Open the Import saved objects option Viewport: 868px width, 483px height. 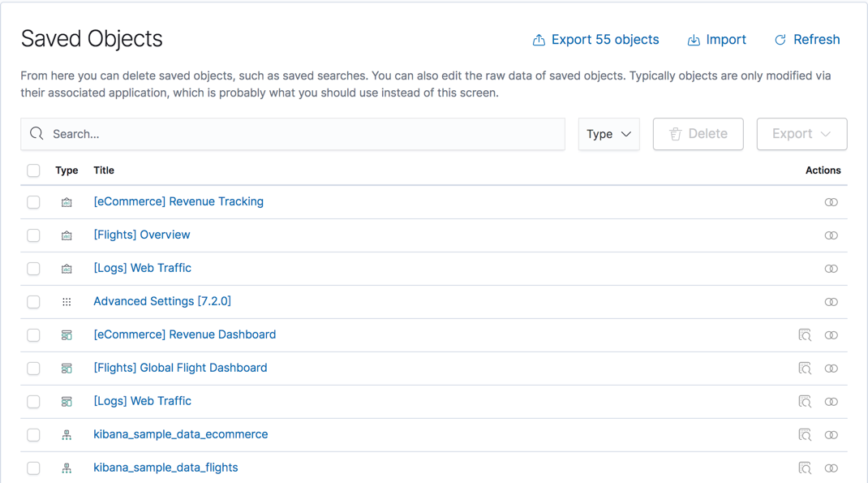(x=716, y=40)
